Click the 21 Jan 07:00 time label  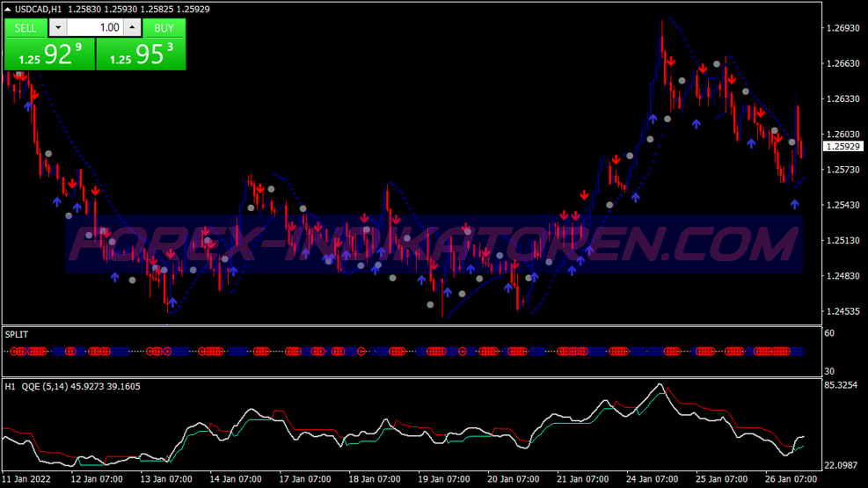[583, 479]
